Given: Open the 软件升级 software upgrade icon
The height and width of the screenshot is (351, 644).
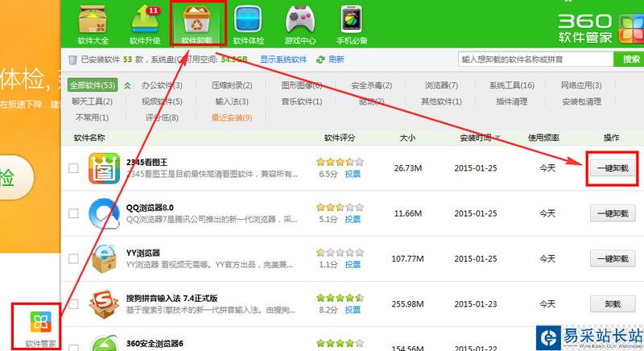Looking at the screenshot, I should 145,19.
